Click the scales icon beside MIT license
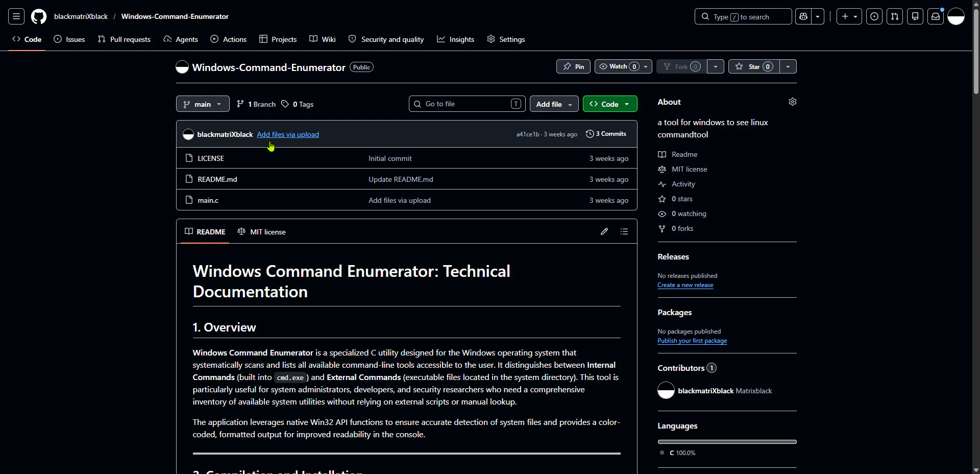The height and width of the screenshot is (474, 980). pos(662,169)
